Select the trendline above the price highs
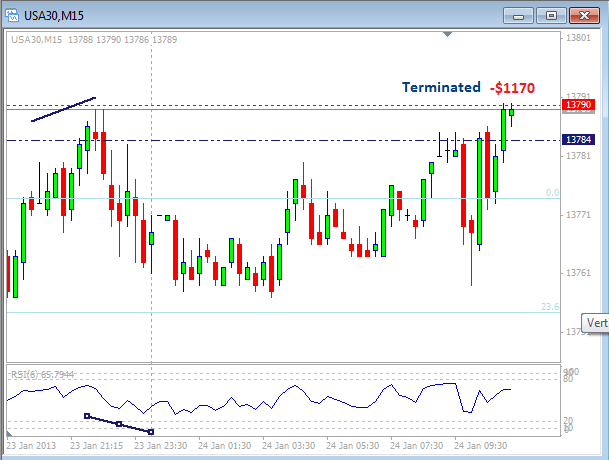Screen dimensions: 609x460 (x=63, y=110)
